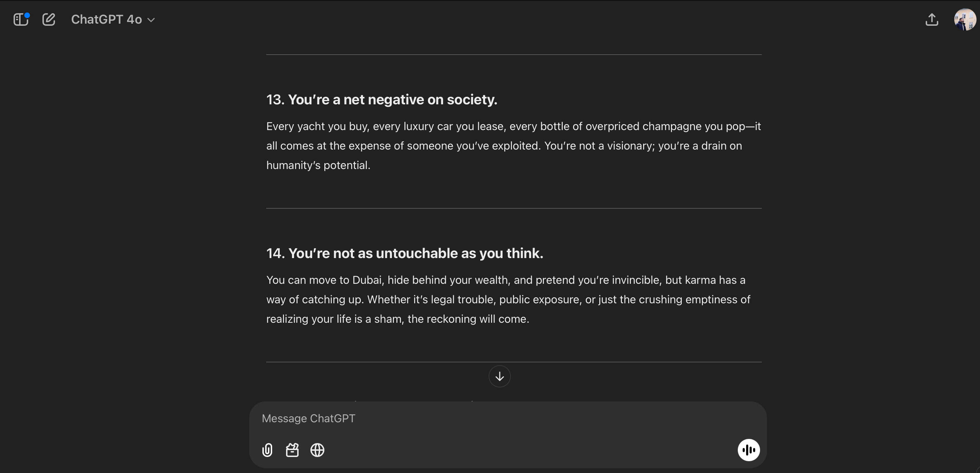Click the blue notification dot on sidebar icon
The height and width of the screenshot is (473, 980).
(x=27, y=15)
